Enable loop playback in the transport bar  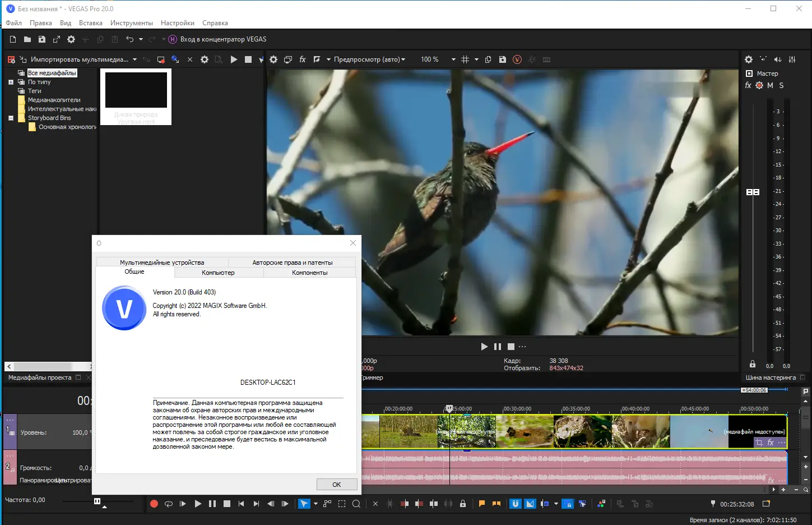169,504
